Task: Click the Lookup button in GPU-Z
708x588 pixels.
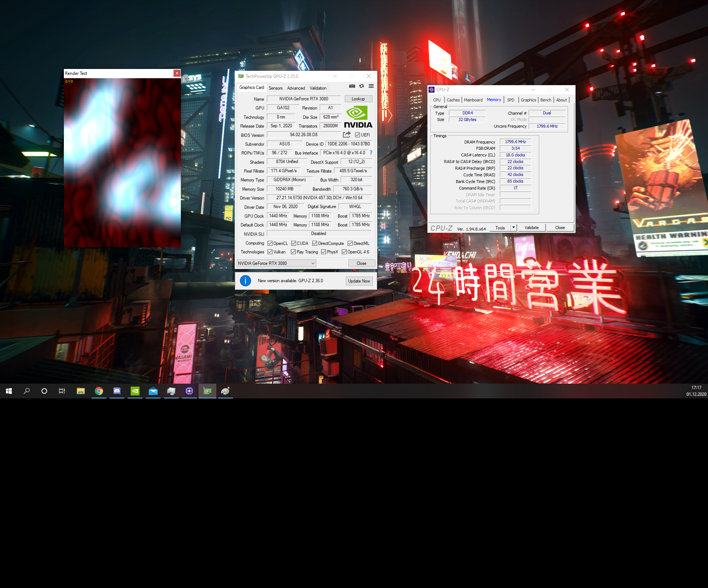Action: coord(358,99)
